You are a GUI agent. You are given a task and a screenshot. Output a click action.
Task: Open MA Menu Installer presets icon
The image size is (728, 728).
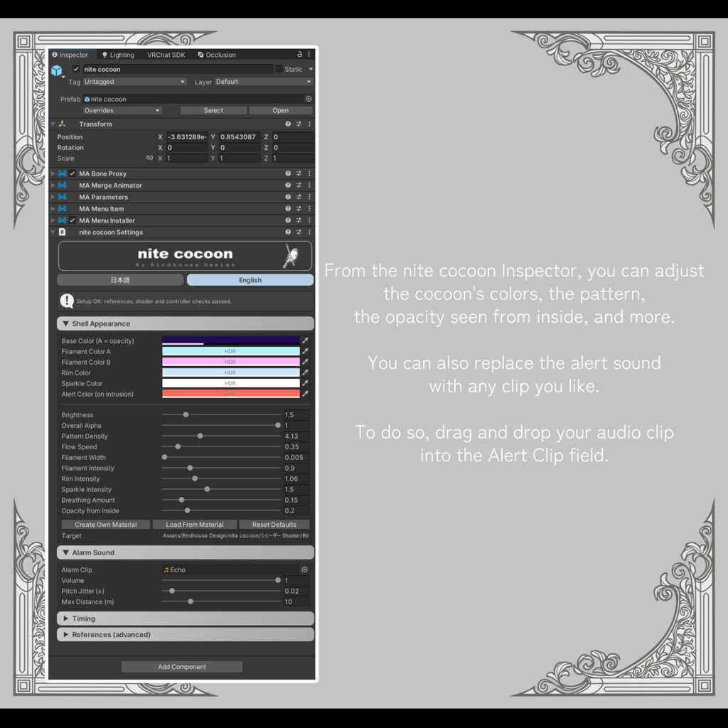point(299,220)
